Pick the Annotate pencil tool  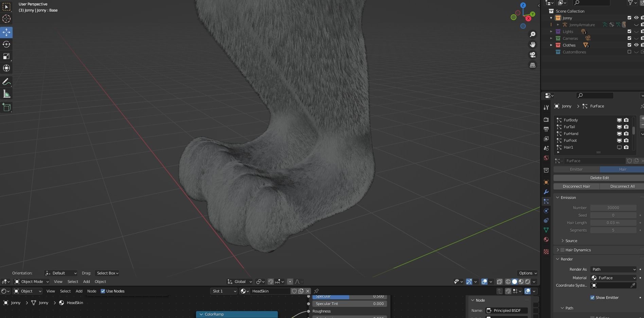[x=6, y=82]
